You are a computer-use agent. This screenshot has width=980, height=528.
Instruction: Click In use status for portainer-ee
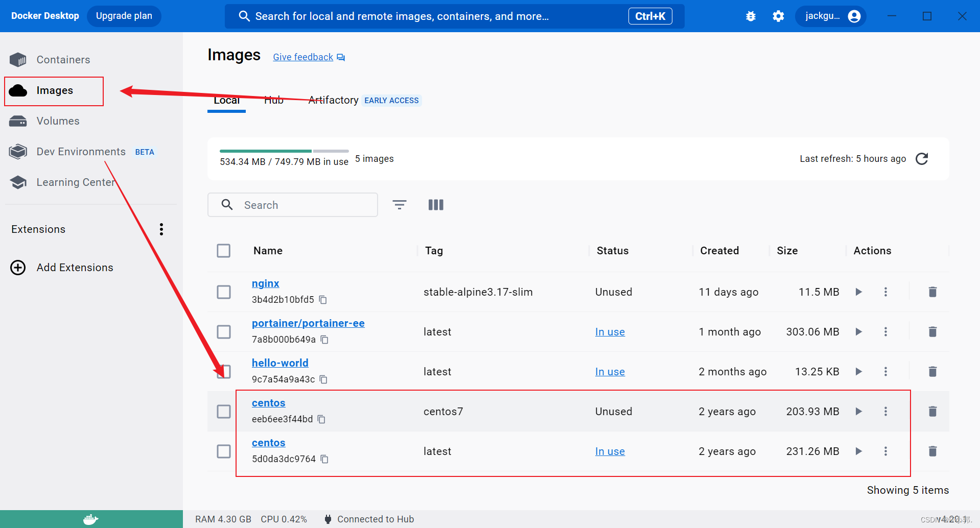click(610, 332)
